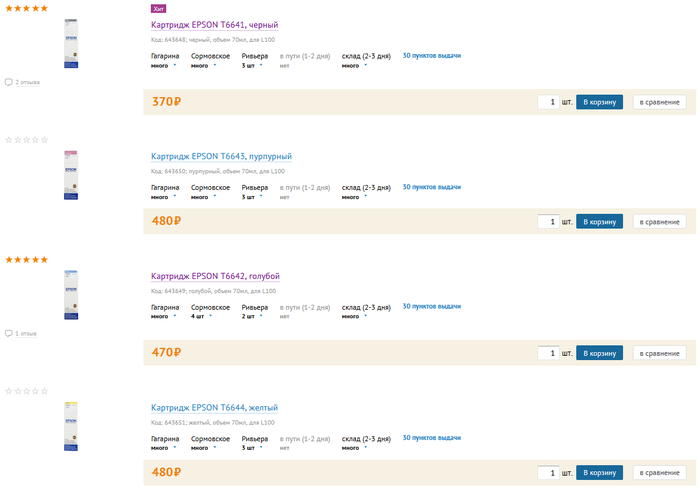Screen dimensions: 700x491
Task: Add 370₽ cartridge to comparison
Action: pyautogui.click(x=659, y=102)
